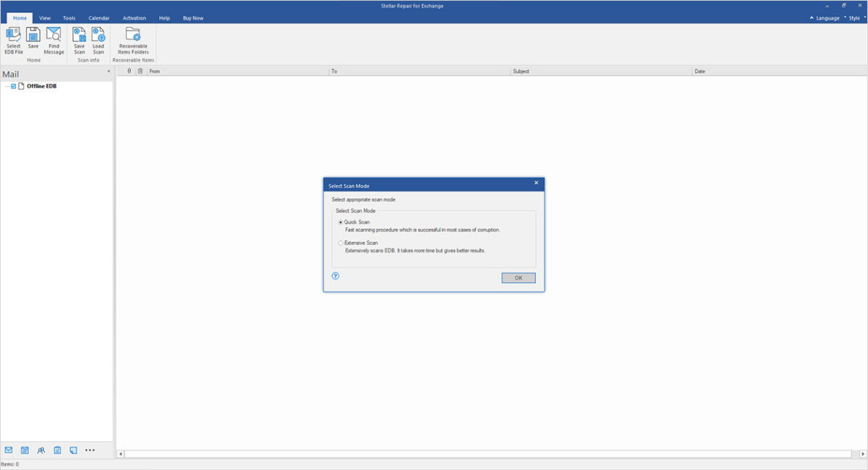This screenshot has width=868, height=470.
Task: Click the Select EDB File icon
Action: pyautogui.click(x=13, y=40)
